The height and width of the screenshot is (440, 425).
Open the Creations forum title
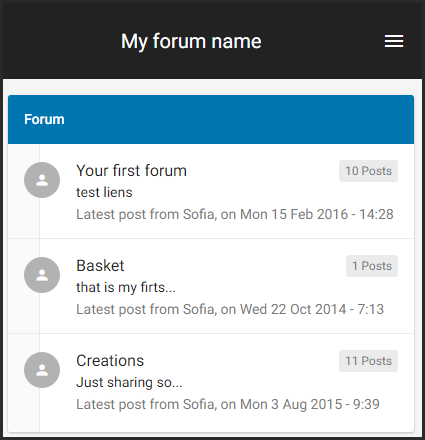coord(110,361)
